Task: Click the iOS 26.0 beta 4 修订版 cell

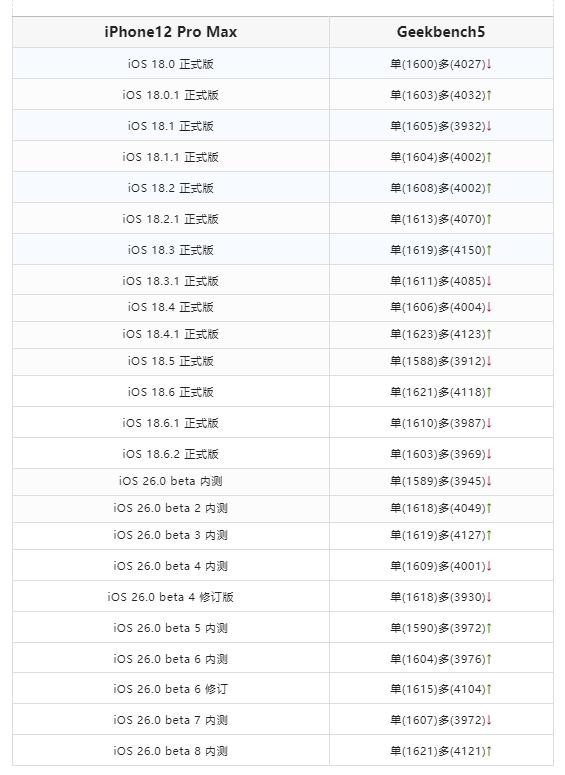Action: [171, 597]
